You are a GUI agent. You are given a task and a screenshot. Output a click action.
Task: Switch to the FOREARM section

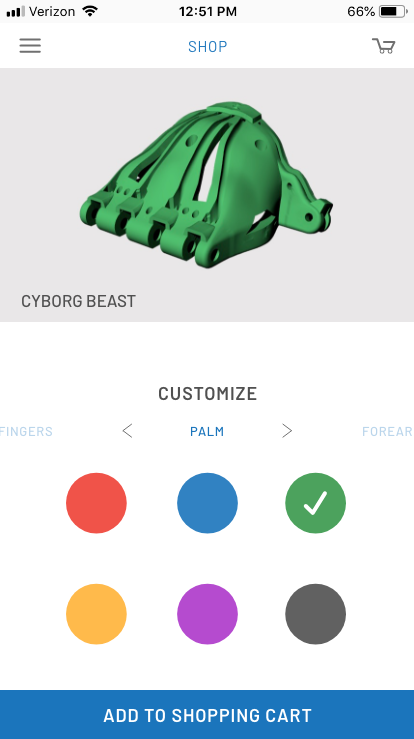click(388, 431)
